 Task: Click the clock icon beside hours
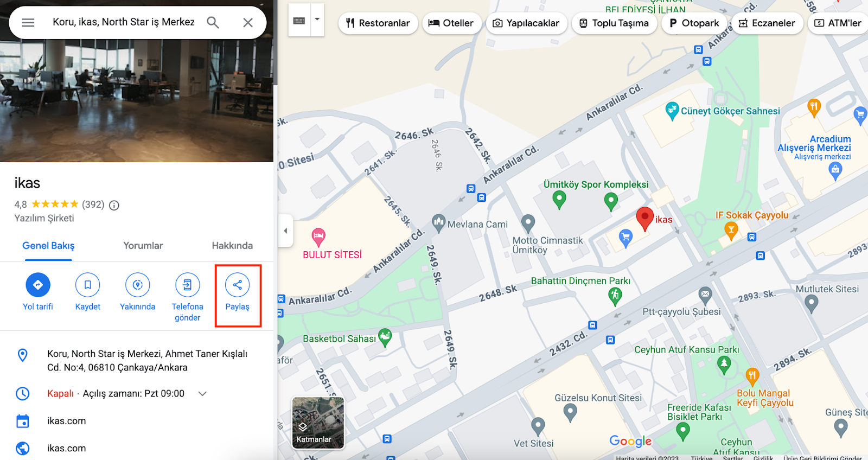click(x=23, y=394)
